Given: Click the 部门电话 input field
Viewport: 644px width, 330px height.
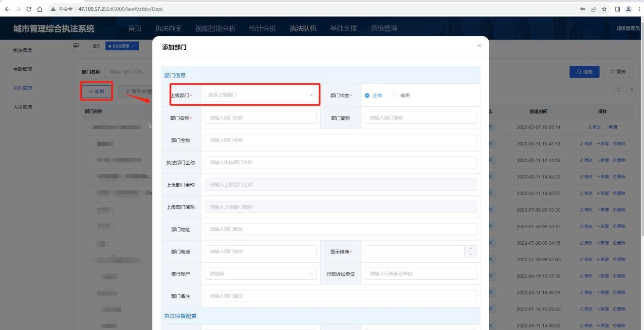Looking at the screenshot, I should [260, 252].
